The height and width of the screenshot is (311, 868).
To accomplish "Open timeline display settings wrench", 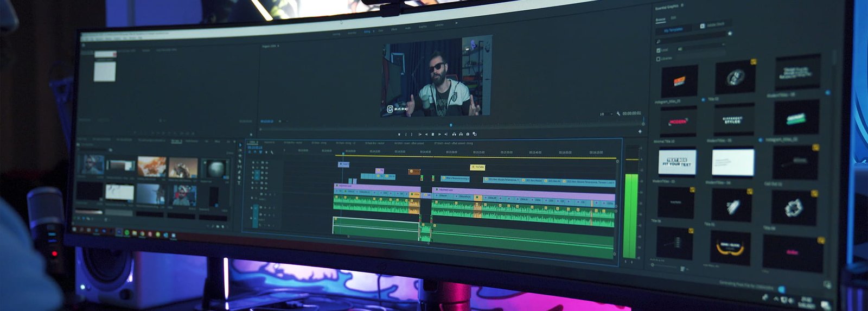I will (272, 152).
